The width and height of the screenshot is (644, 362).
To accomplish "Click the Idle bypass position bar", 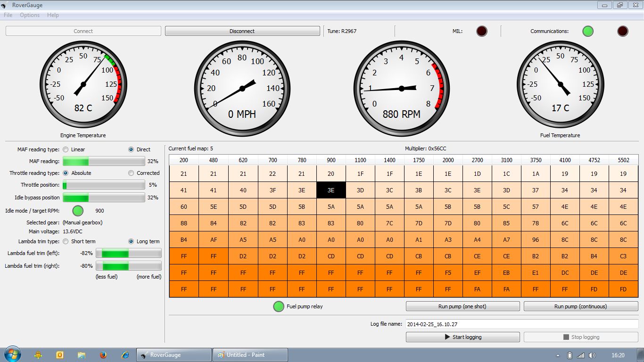I will 104,197.
